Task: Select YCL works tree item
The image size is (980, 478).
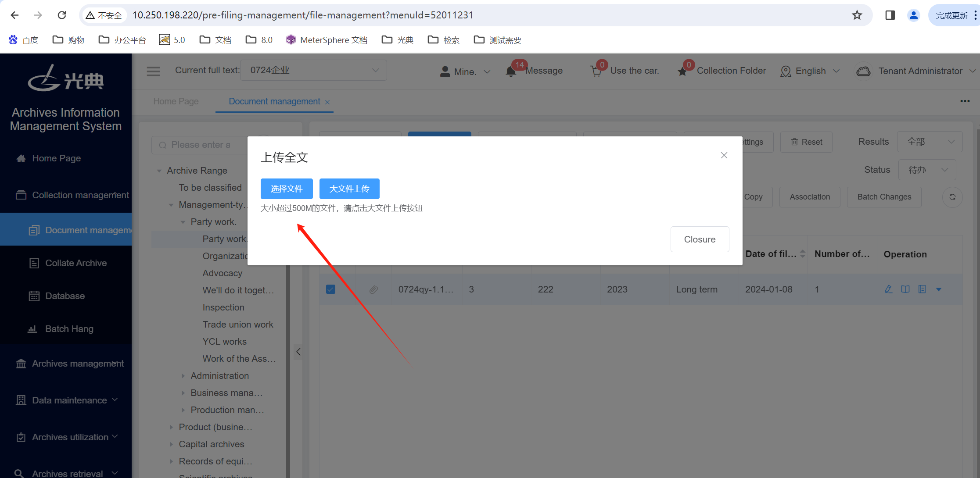Action: 225,342
